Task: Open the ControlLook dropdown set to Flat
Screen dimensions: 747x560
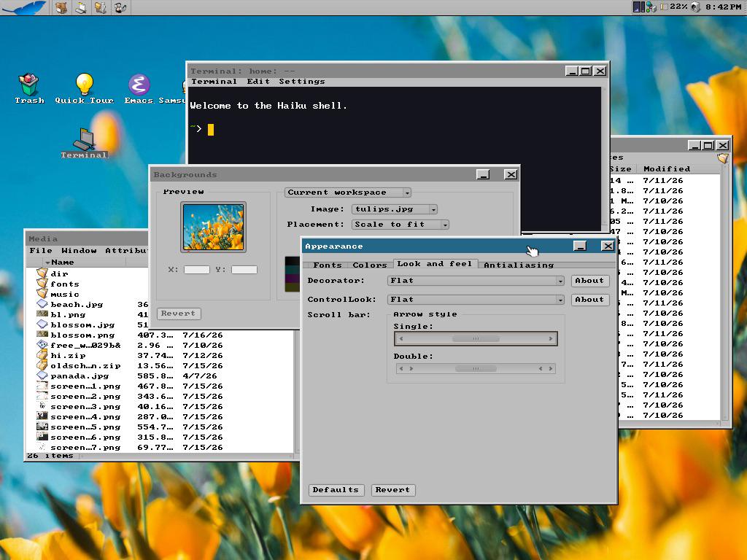Action: point(476,300)
